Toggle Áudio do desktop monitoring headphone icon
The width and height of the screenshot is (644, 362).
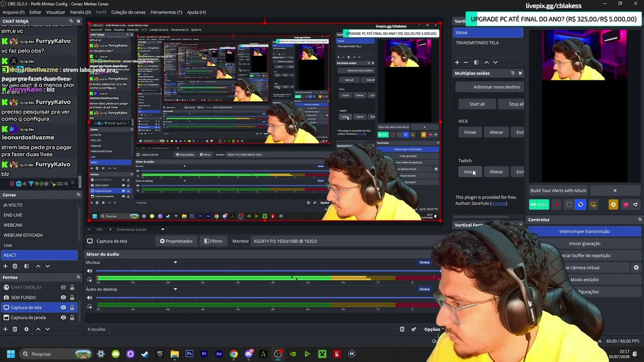pyautogui.click(x=90, y=307)
